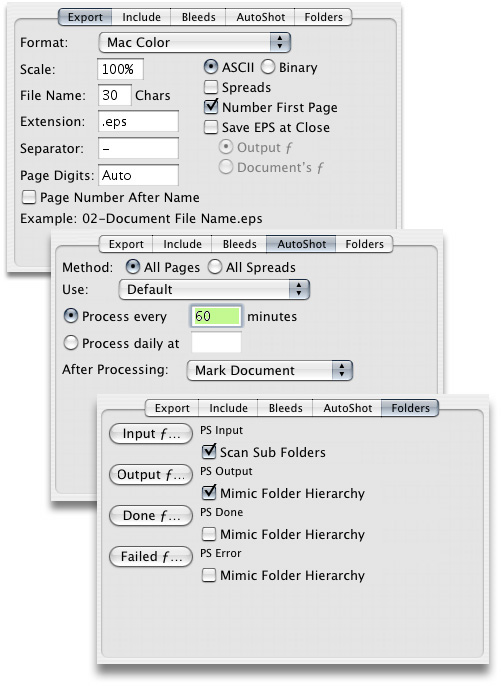This screenshot has width=502, height=686.
Task: Click the Failed ƒ… folder button
Action: pyautogui.click(x=151, y=556)
